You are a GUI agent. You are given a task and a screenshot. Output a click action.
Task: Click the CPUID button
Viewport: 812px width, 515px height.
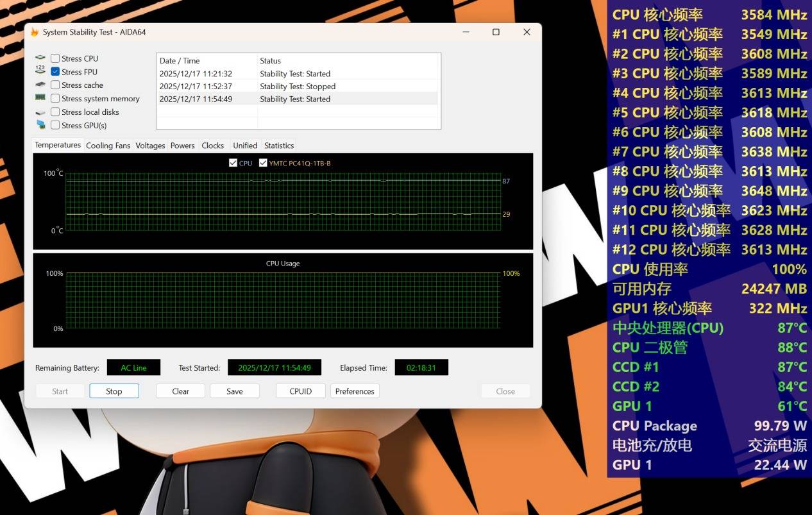pos(300,391)
